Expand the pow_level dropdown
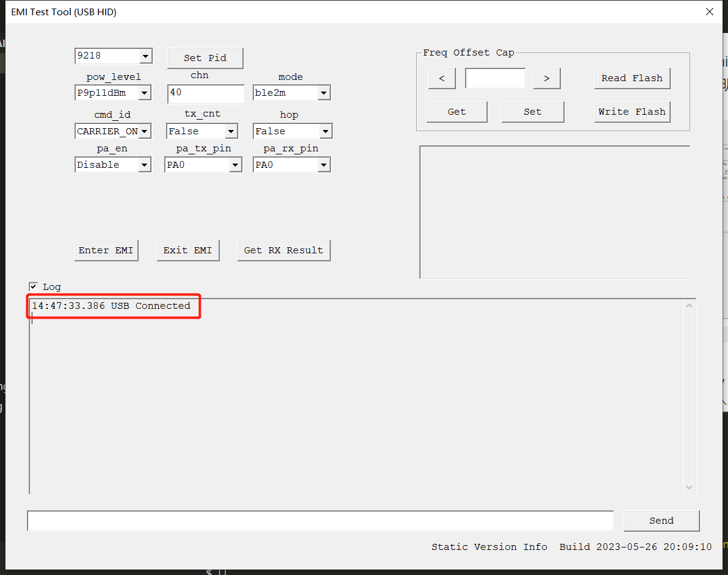The width and height of the screenshot is (728, 575). (145, 93)
